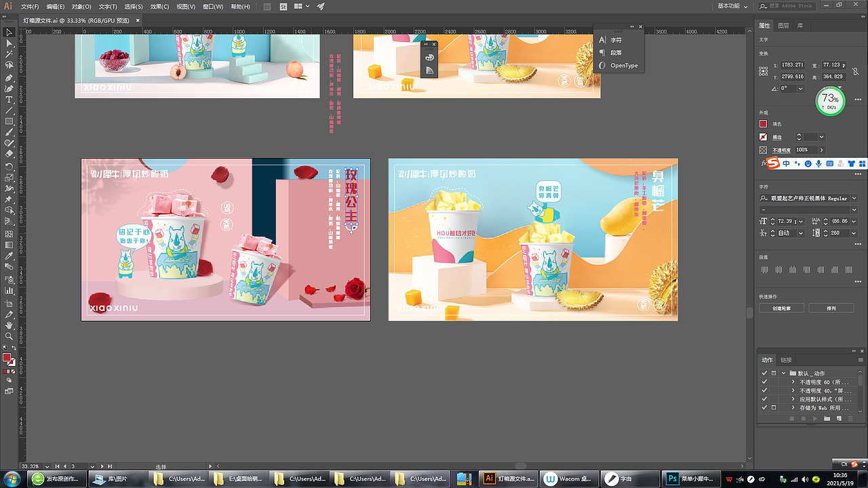
Task: Open Illustrator from the Windows taskbar
Action: (x=509, y=479)
